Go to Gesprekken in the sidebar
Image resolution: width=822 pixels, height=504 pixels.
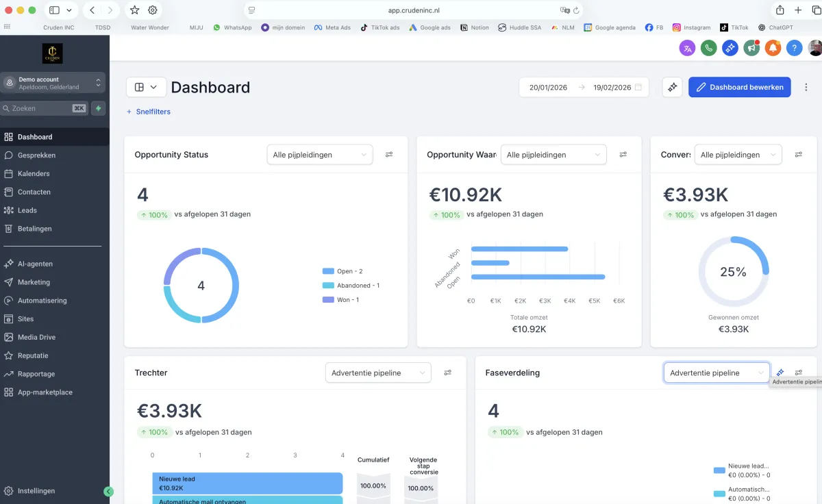36,155
